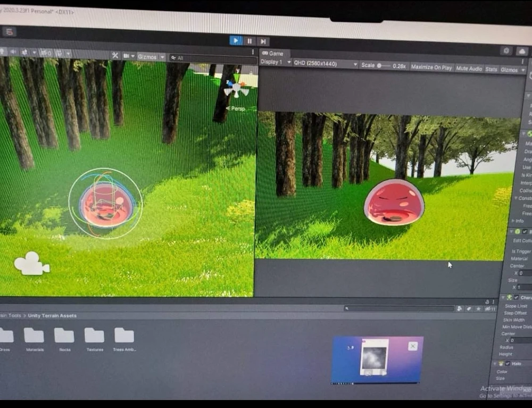Click the camera gizmo in Scene view
This screenshot has height=408, width=532.
click(x=32, y=263)
